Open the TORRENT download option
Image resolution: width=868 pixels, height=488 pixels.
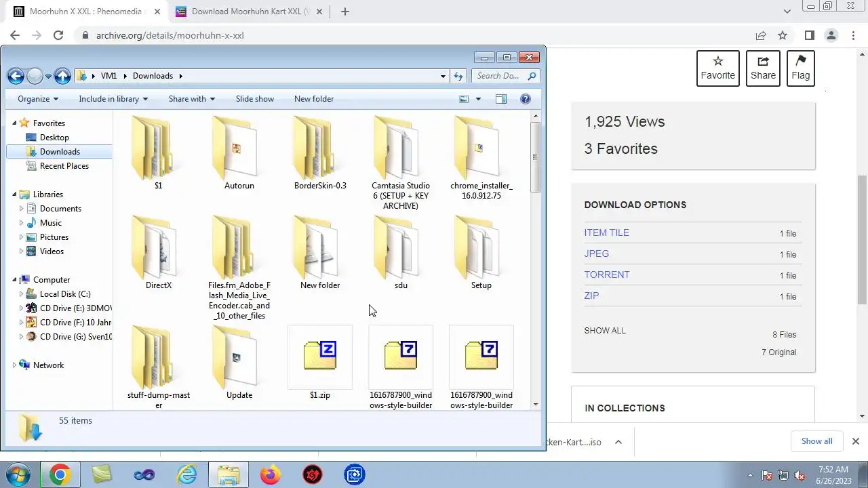click(607, 274)
